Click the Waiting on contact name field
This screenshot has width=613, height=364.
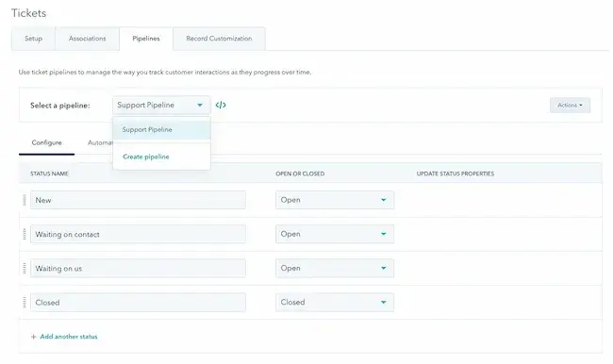tap(138, 234)
